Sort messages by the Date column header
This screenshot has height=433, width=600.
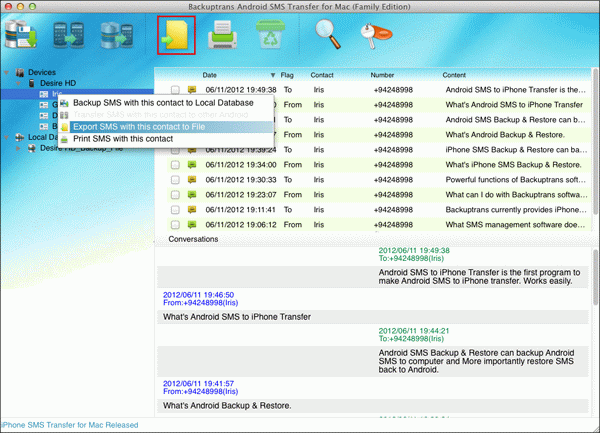[210, 75]
